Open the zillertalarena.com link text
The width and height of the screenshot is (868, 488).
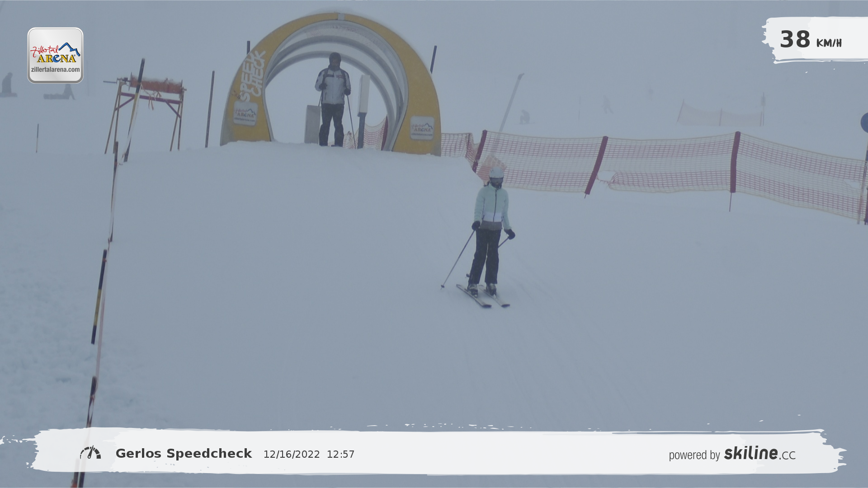[55, 70]
